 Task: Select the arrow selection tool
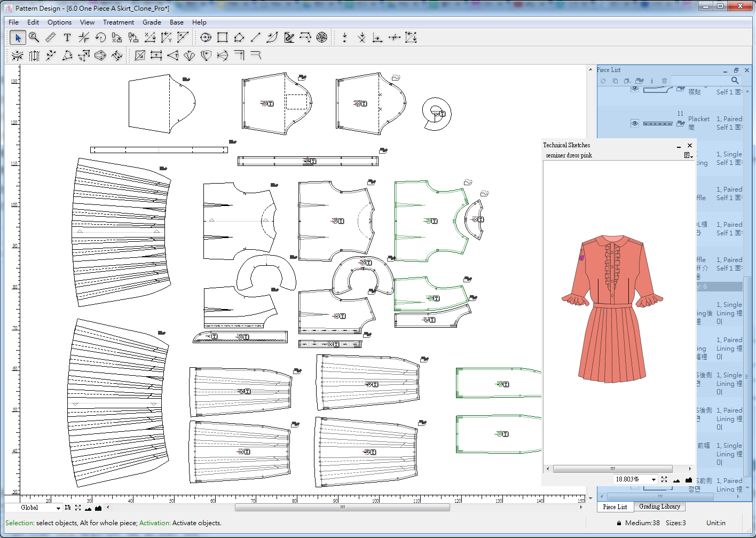click(x=17, y=37)
